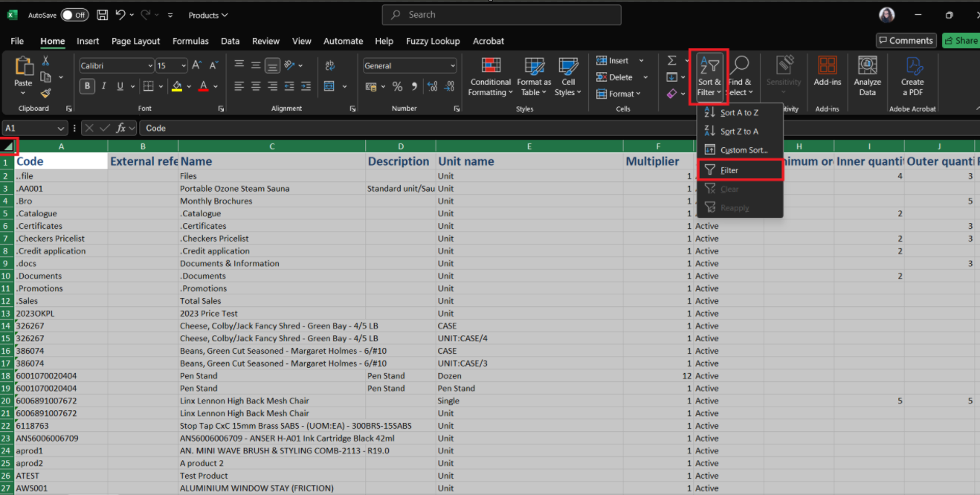Toggle Italic formatting button

[103, 86]
